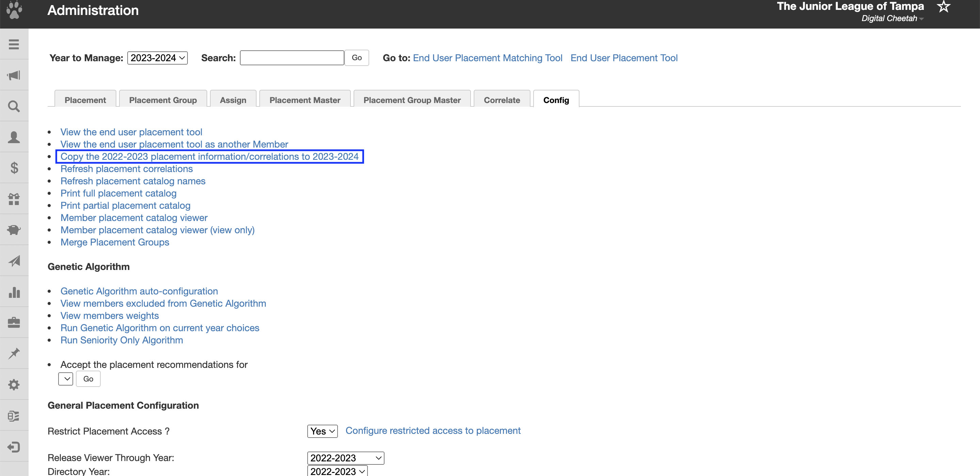Click the hamburger menu icon in sidebar
Screen dimensions: 980x476
point(14,45)
